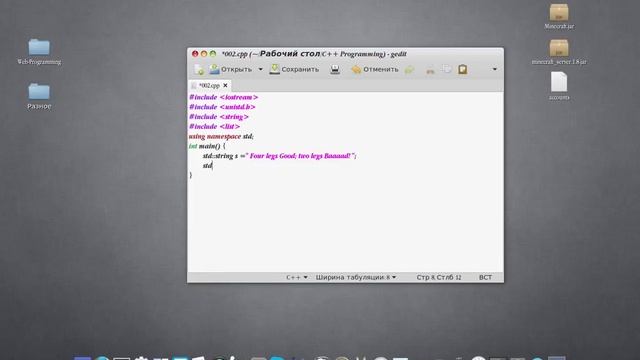This screenshot has height=360, width=640.
Task: Undo last change with Отменить
Action: [x=375, y=69]
